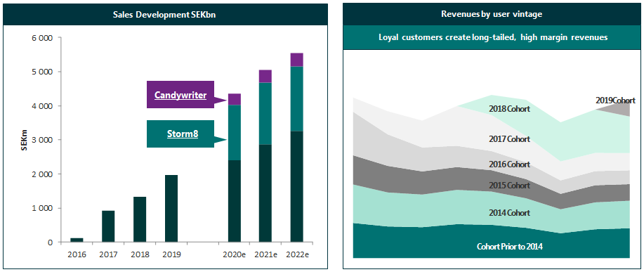Click the '5 000' y-axis value
The height and width of the screenshot is (272, 644).
[x=43, y=72]
